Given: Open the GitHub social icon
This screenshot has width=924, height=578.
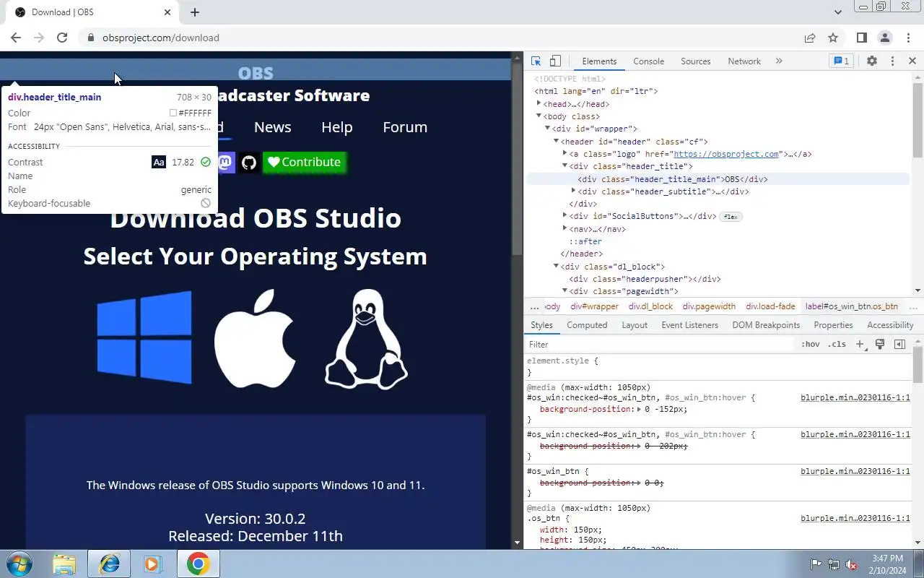Looking at the screenshot, I should click(x=249, y=162).
